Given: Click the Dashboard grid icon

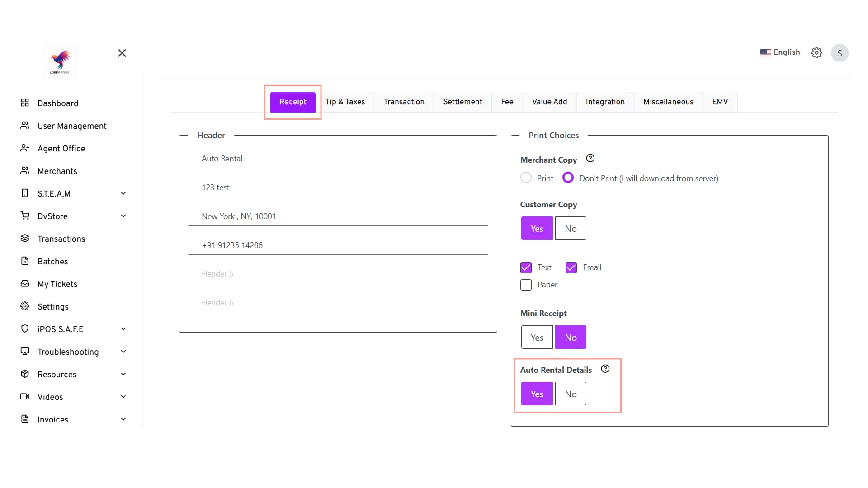Looking at the screenshot, I should (x=25, y=103).
